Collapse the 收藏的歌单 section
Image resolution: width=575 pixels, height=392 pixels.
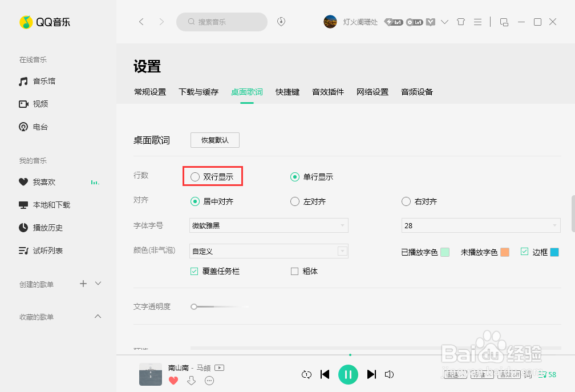coord(98,316)
